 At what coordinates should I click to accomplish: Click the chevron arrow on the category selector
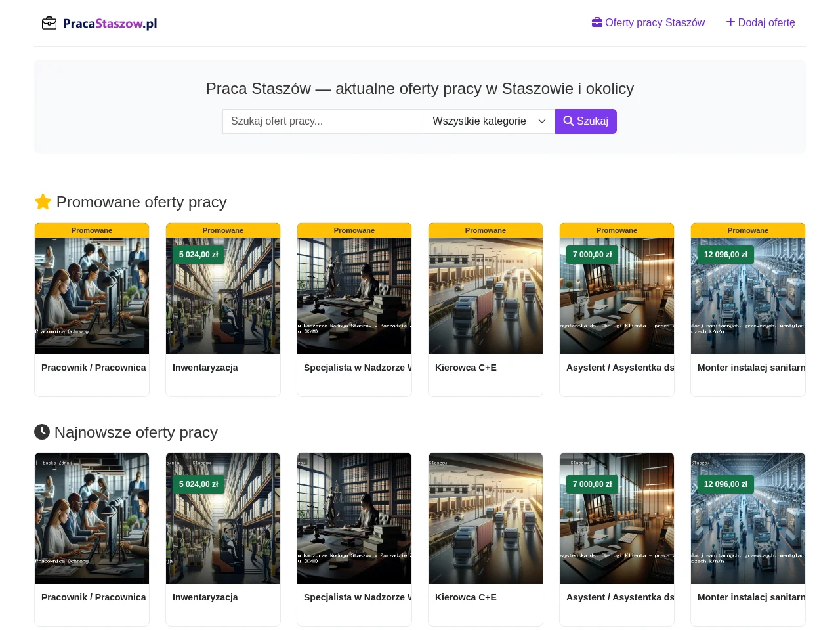(x=542, y=121)
